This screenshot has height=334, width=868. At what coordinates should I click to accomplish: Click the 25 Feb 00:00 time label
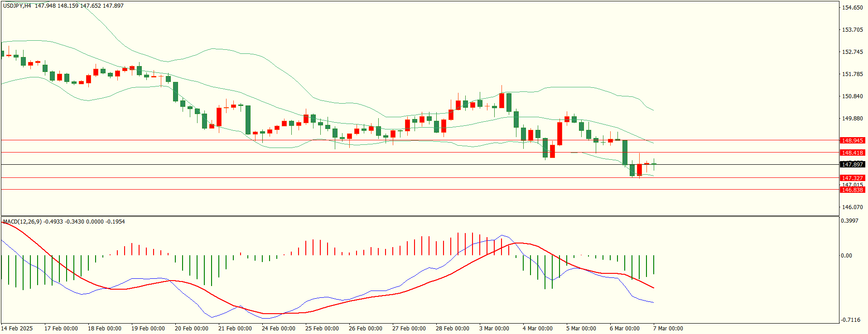322,329
